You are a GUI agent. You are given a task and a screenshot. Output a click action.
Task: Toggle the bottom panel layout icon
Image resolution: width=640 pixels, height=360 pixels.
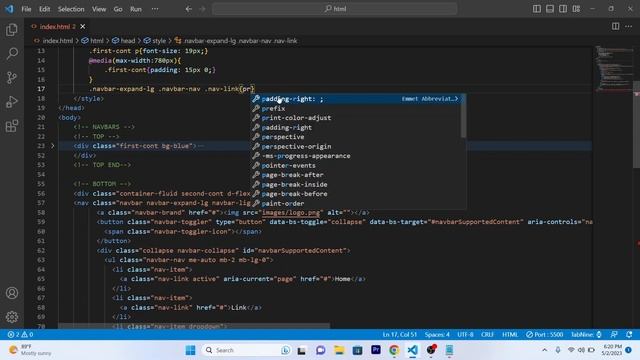pyautogui.click(x=550, y=9)
